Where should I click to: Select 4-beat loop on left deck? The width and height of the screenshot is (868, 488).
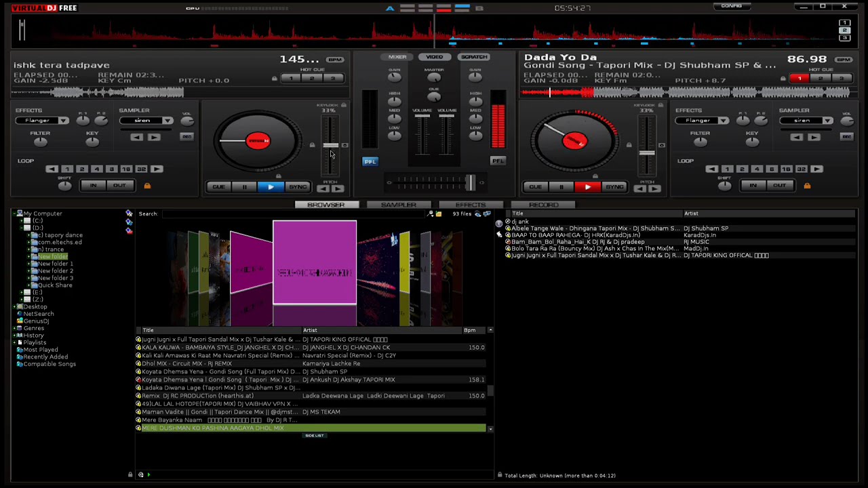click(96, 169)
